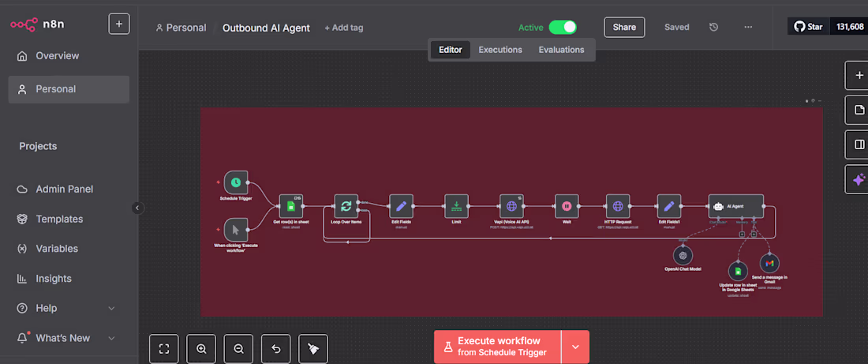Screen dimensions: 868x364
Task: Switch to the Executions tab
Action: tap(500, 50)
